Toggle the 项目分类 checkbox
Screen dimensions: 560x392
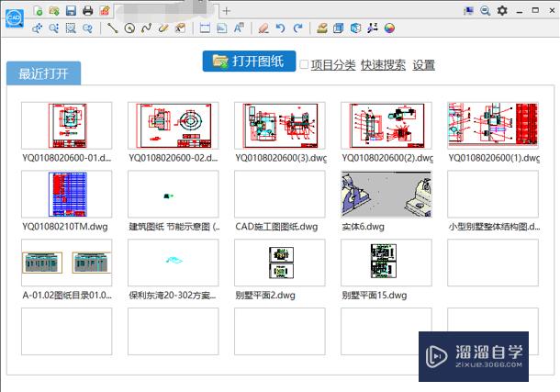(x=304, y=64)
